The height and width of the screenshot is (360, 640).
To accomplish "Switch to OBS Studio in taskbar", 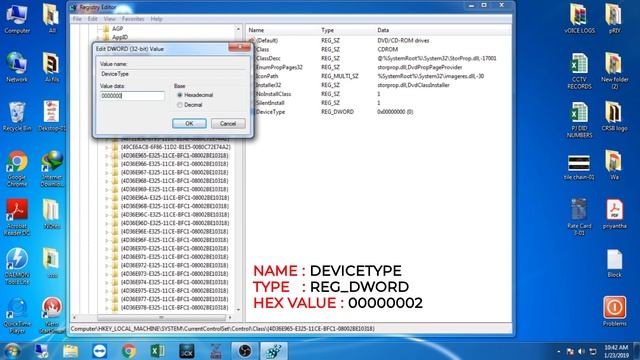I will (x=244, y=351).
